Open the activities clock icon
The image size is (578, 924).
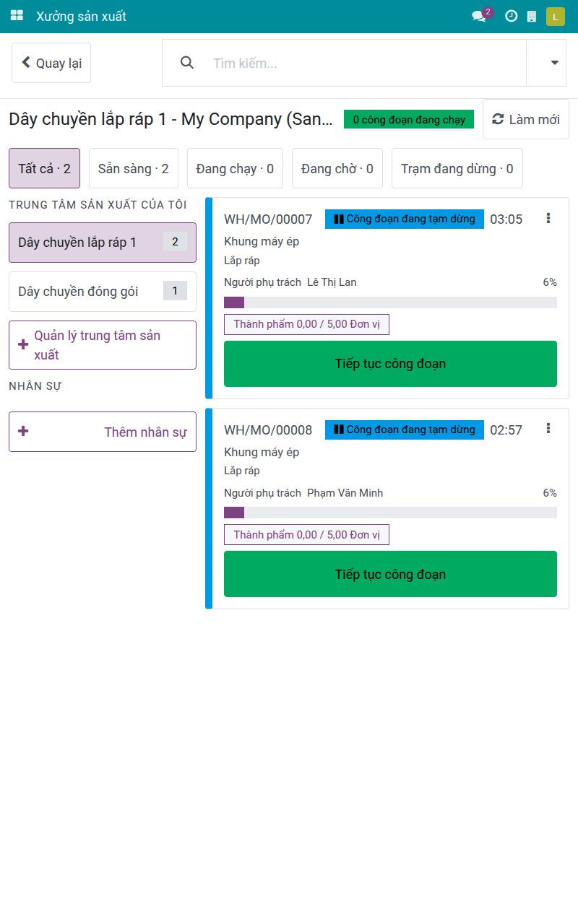511,16
